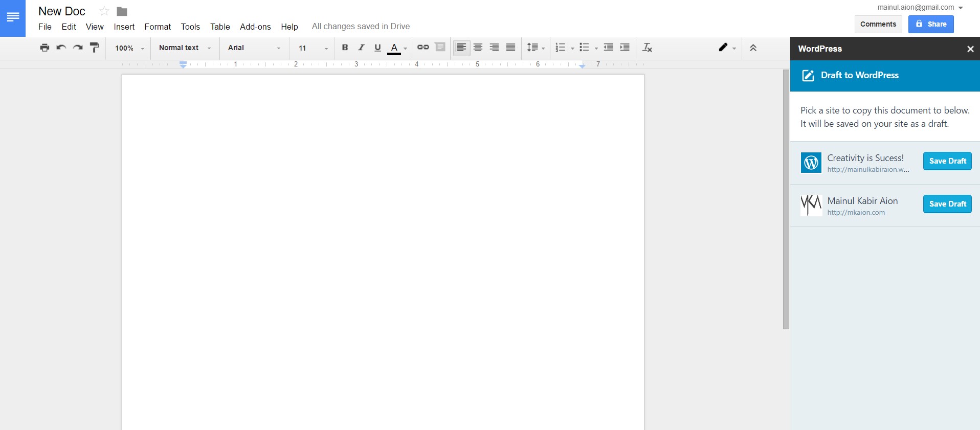The width and height of the screenshot is (980, 430).
Task: Open the font size 11 dropdown
Action: [313, 48]
